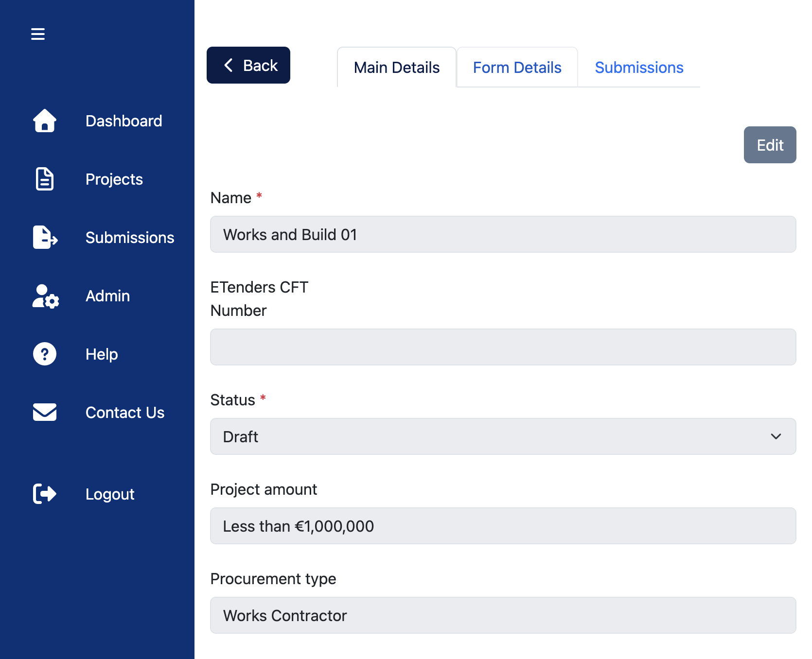Open Submissions in the sidebar
This screenshot has height=659, width=812.
coord(130,238)
